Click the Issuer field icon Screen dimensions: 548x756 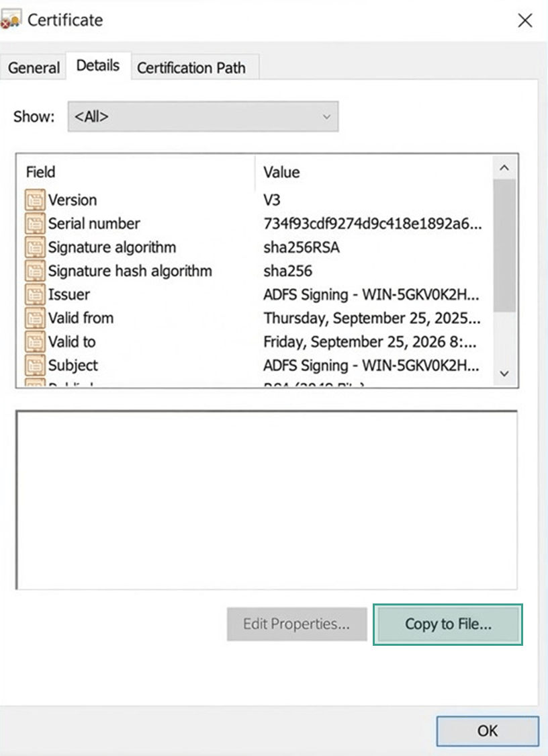coord(34,294)
